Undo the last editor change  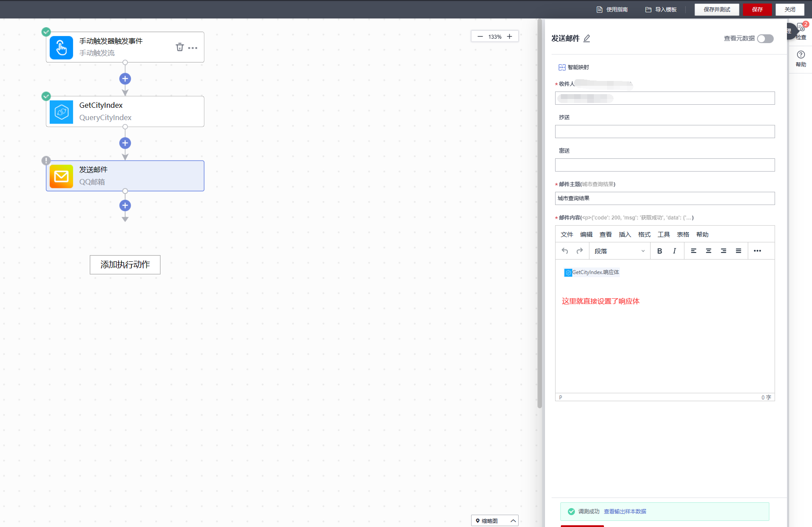coord(565,251)
